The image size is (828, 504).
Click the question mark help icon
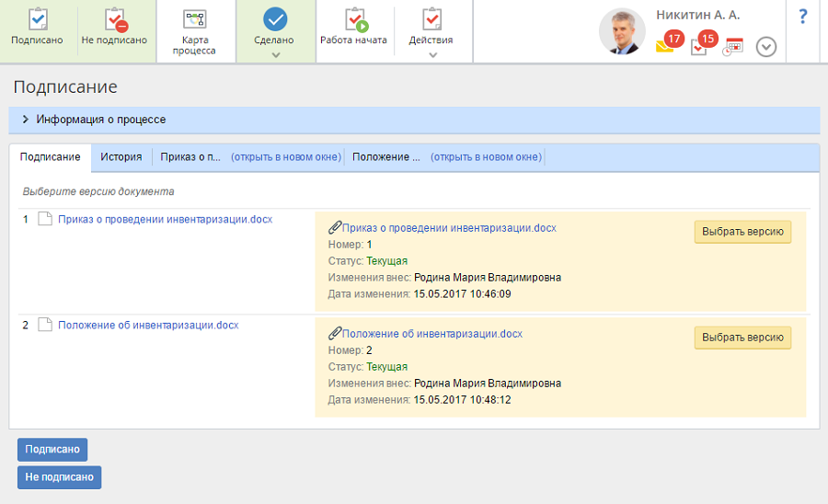pyautogui.click(x=802, y=17)
